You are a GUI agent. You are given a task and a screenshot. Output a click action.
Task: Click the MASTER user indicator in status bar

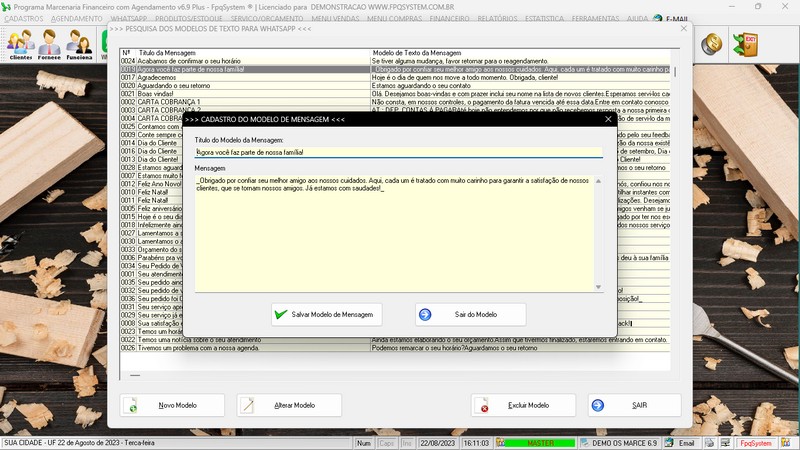[540, 443]
